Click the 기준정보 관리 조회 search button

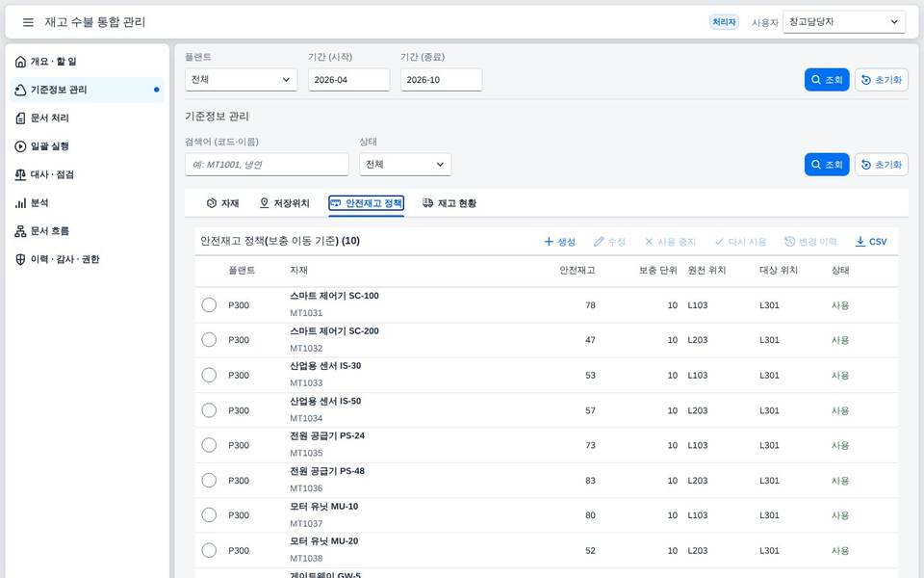[827, 165]
